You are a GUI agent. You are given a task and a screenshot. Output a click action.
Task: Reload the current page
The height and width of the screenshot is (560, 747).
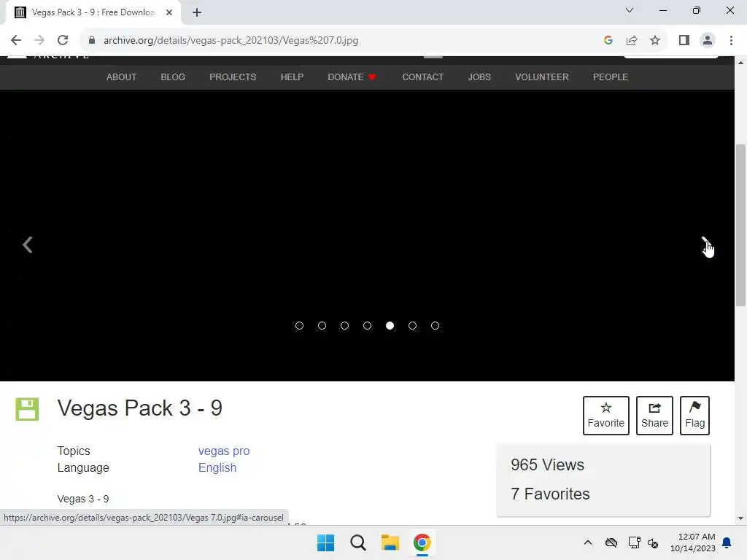point(63,41)
